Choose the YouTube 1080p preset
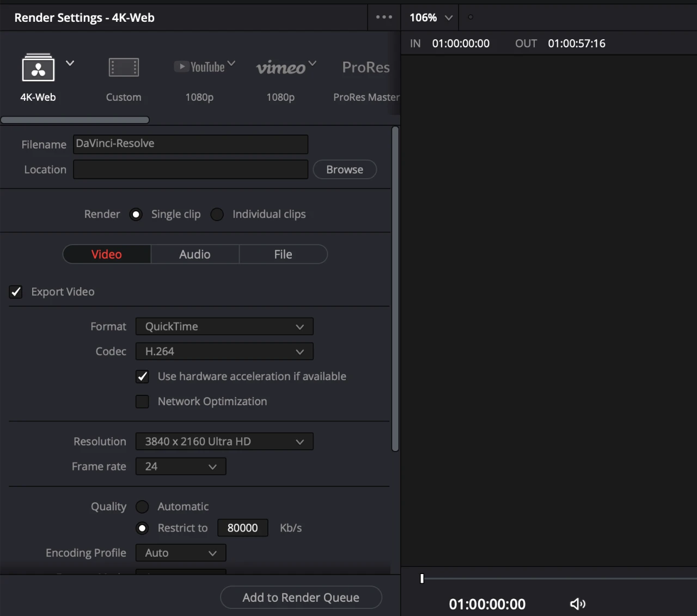Screen dimensions: 697x616 click(200, 67)
